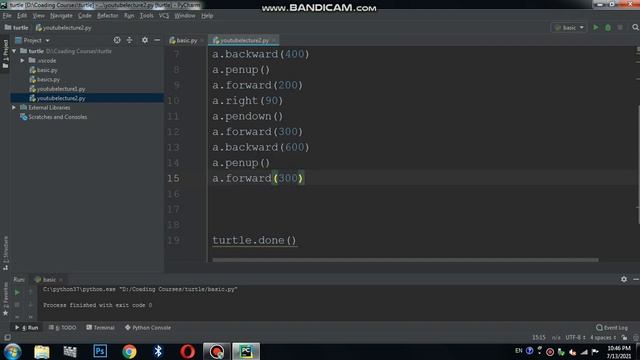This screenshot has width=640, height=360.
Task: Open the Edit menu
Action: (22, 16)
